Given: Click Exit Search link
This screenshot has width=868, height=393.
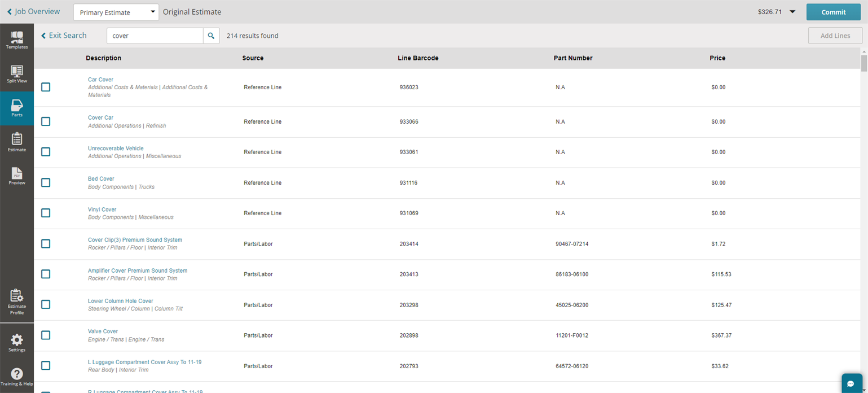Looking at the screenshot, I should point(64,36).
